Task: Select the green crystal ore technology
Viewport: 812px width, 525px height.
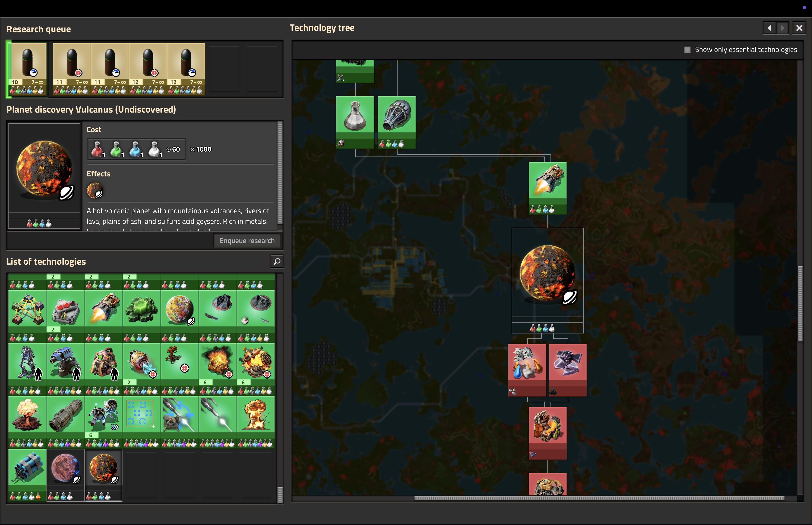Action: pos(142,316)
